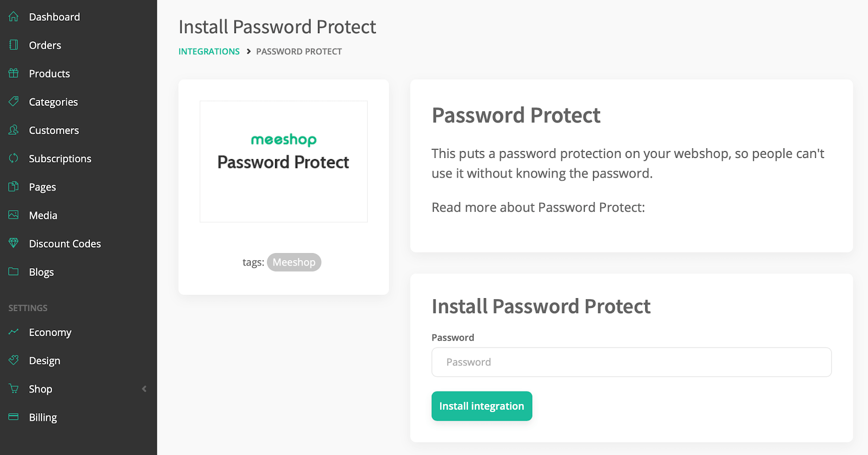Click the Categories tag icon
Screen dimensions: 868x455
[x=14, y=102]
